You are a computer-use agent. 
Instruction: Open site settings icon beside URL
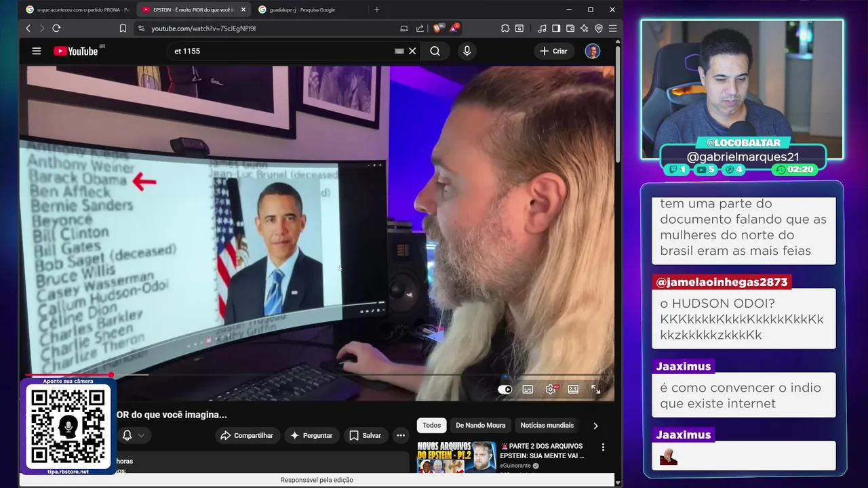[x=141, y=28]
